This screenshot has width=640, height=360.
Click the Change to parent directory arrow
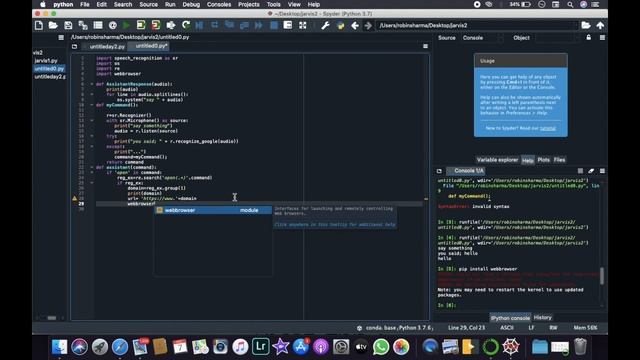click(600, 25)
